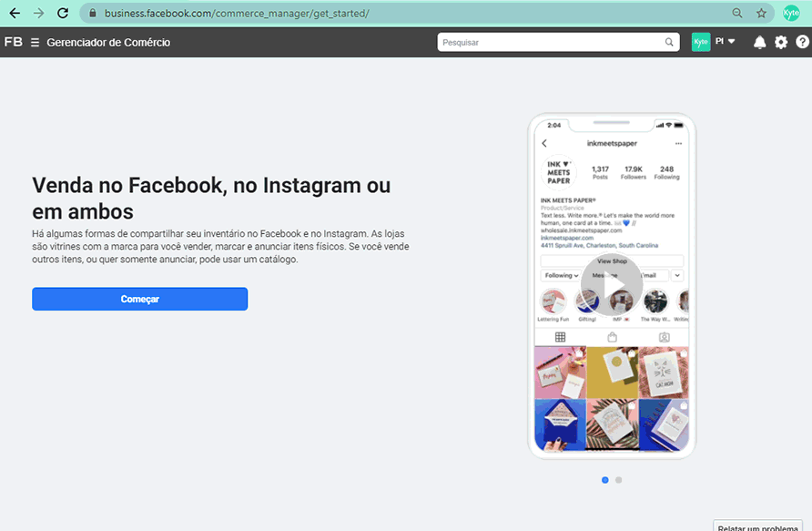Click the 1,317 Posts count

point(600,172)
